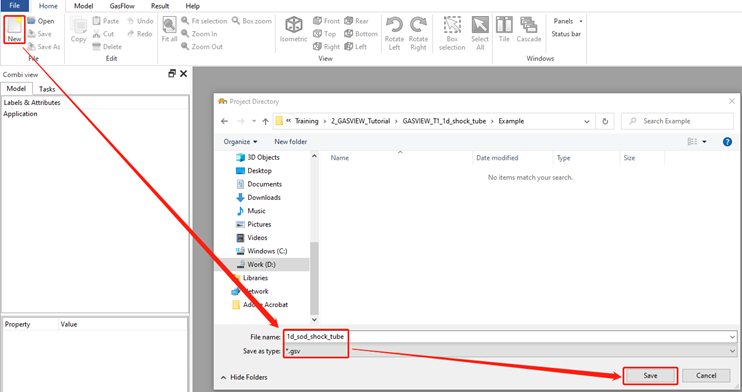Activate the Box selection tool
742x392 pixels.
452,33
